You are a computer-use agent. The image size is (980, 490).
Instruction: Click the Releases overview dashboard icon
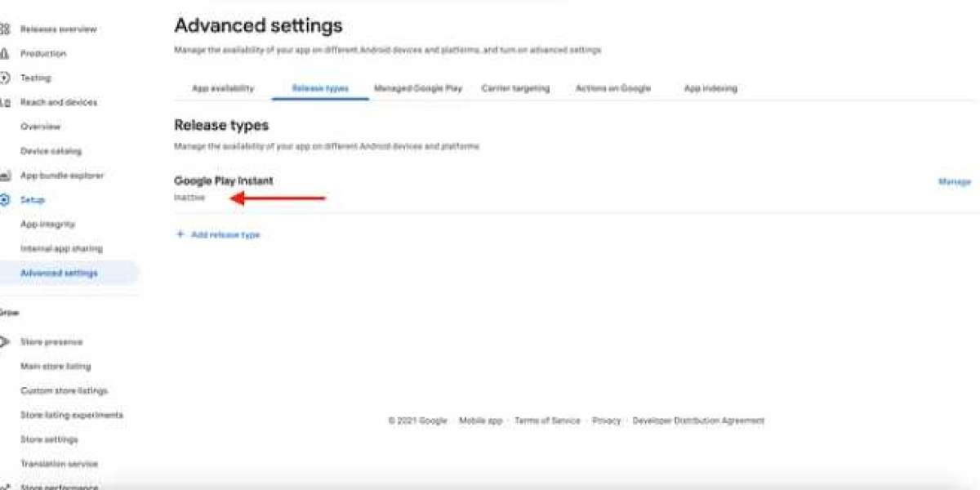tap(5, 29)
